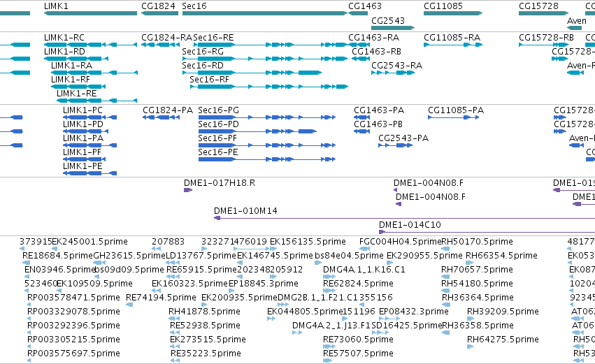
Task: Select the LIMK1-PD protein label
Action: click(83, 124)
